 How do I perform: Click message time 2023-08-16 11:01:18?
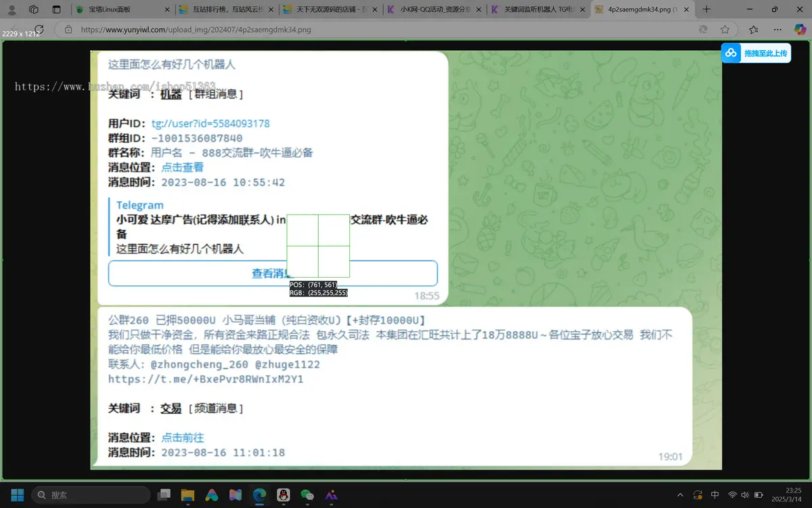pos(223,452)
